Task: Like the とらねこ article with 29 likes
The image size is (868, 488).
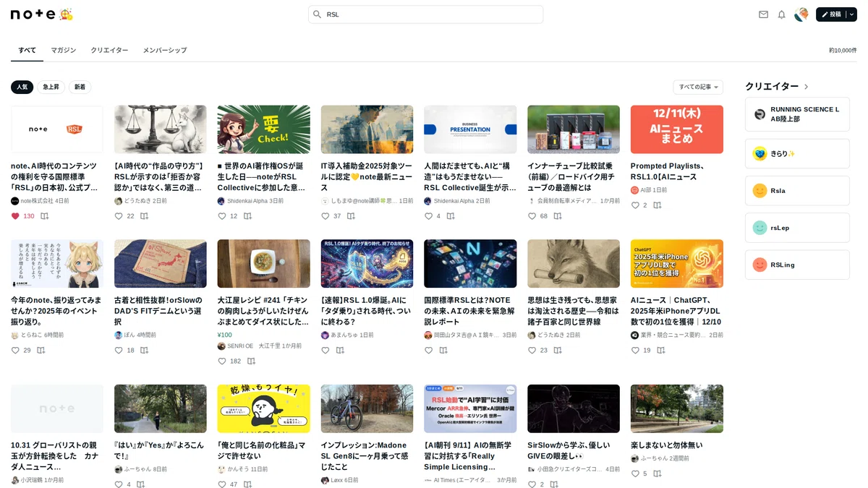Action: (x=15, y=351)
